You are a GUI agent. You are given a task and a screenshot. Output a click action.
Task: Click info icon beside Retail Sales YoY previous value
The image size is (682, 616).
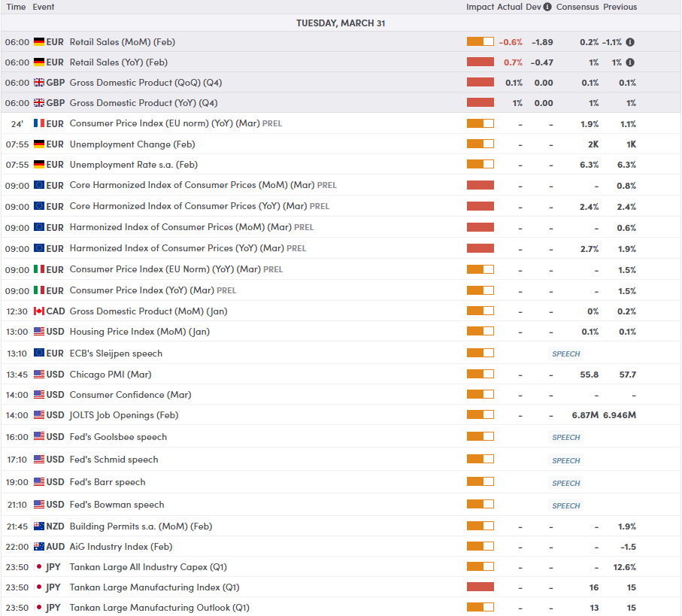point(630,62)
